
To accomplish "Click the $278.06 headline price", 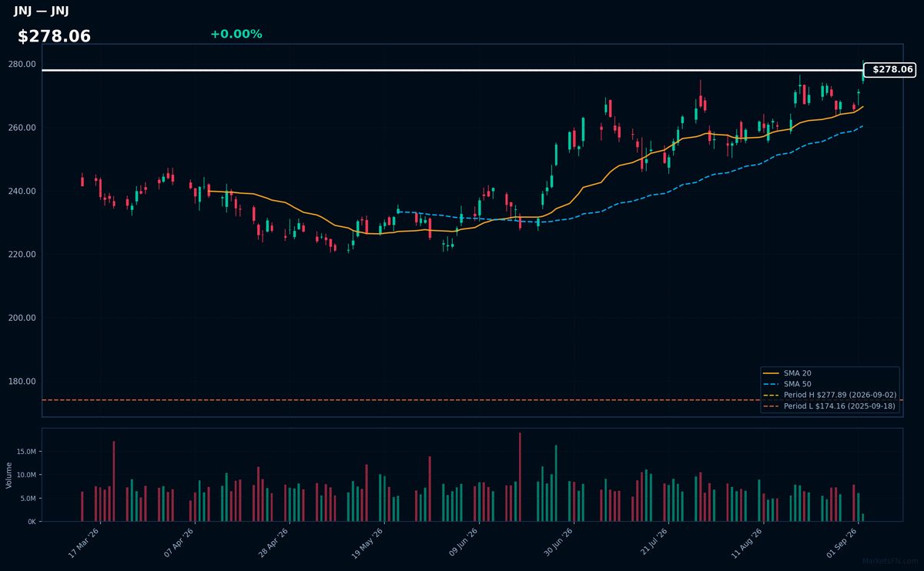I will click(x=54, y=36).
